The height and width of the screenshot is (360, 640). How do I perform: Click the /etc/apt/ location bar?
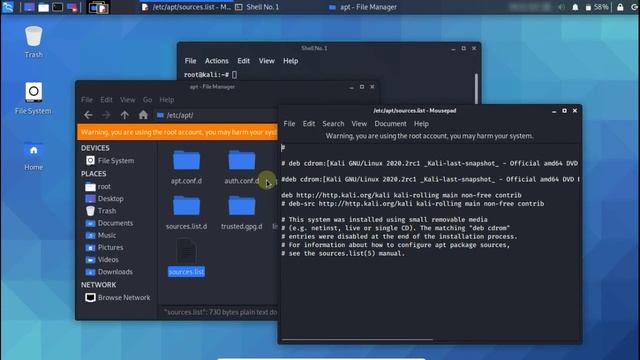click(x=216, y=115)
